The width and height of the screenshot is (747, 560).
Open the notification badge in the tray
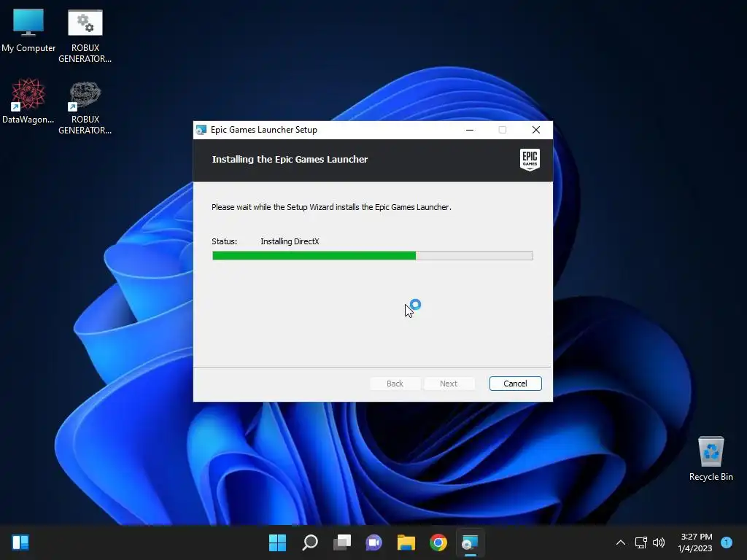coord(727,542)
